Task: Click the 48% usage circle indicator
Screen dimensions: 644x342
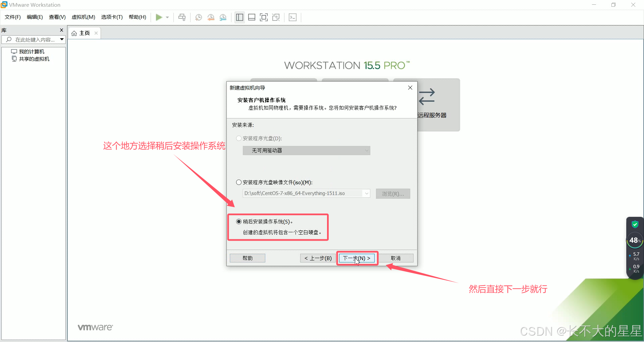Action: pos(635,240)
